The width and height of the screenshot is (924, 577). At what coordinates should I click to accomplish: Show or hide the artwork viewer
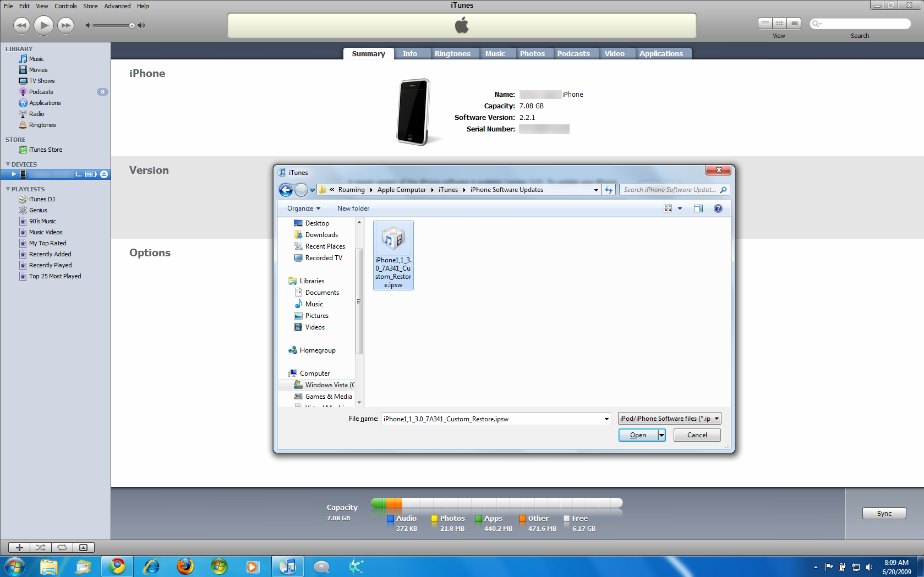click(x=83, y=547)
